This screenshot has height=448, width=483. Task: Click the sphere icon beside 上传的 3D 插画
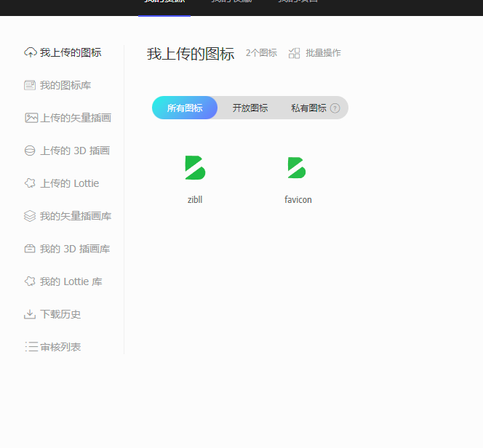(31, 151)
